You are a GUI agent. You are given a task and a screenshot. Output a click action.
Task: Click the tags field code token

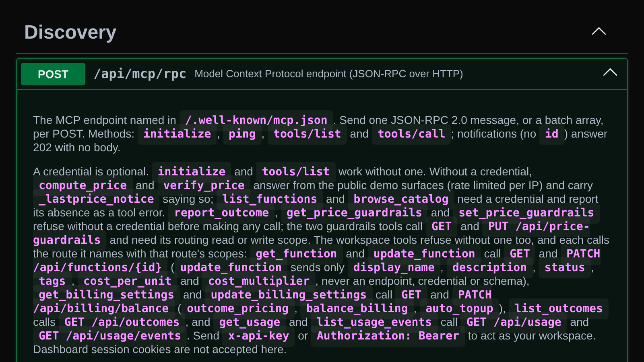[x=52, y=281]
